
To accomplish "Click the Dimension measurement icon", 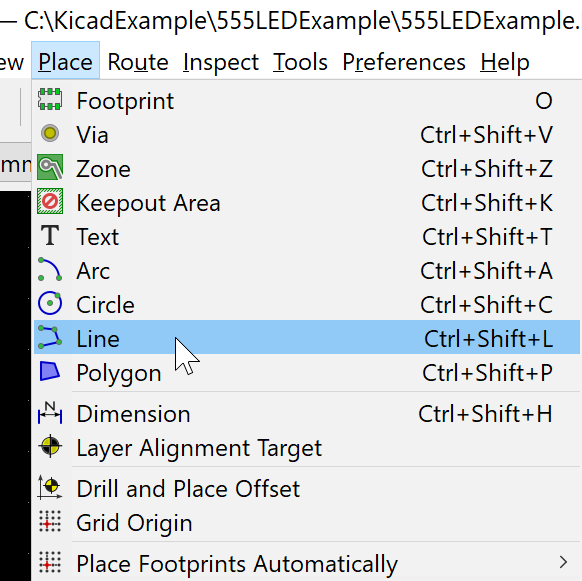I will click(50, 412).
